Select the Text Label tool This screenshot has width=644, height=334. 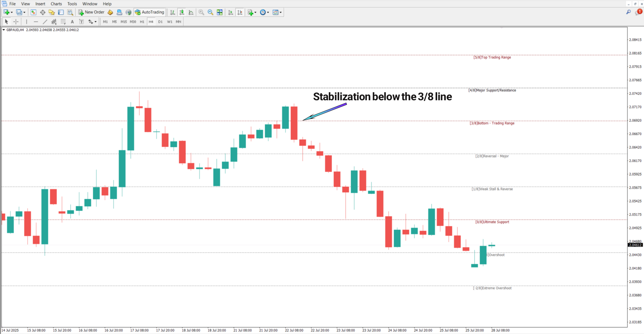pos(81,21)
